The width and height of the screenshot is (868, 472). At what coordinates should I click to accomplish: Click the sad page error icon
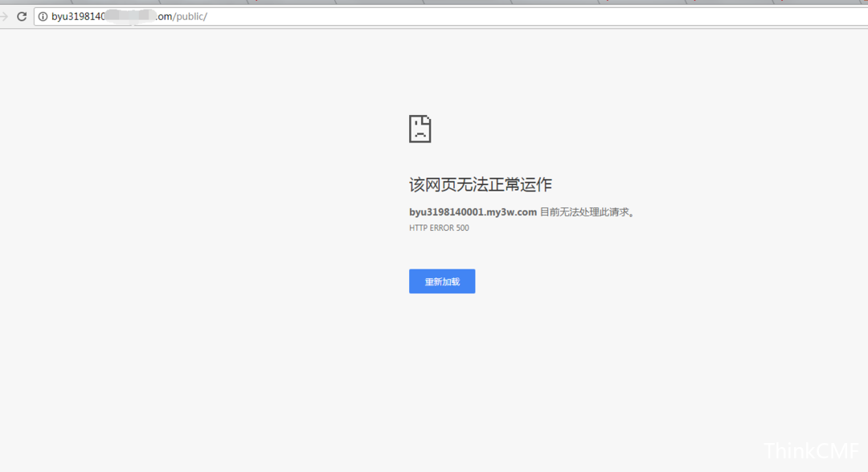(x=420, y=129)
